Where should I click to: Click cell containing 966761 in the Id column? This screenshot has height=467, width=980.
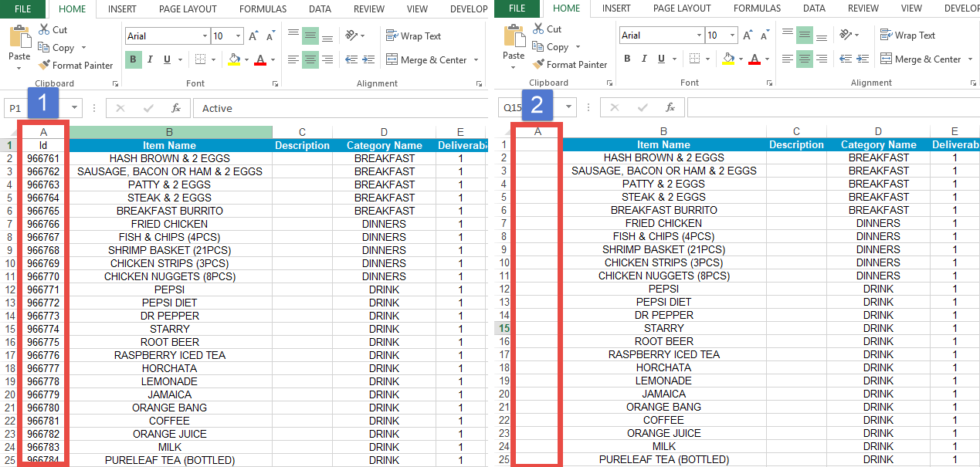point(43,158)
